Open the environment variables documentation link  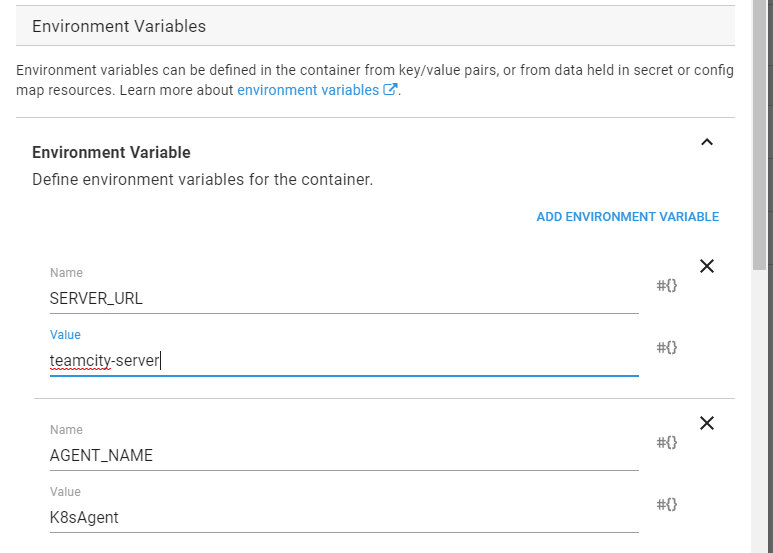click(308, 90)
